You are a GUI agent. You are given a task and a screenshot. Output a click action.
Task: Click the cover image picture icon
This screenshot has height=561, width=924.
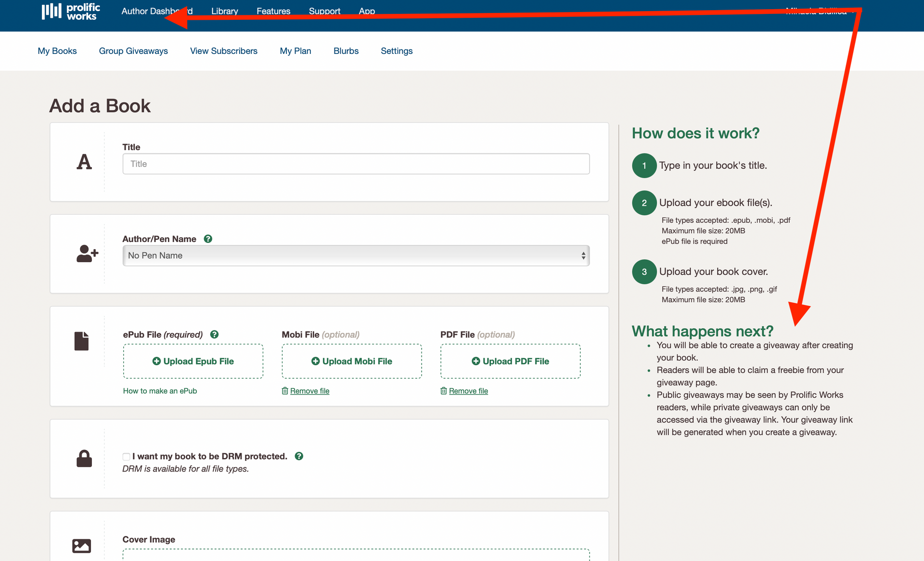coord(81,545)
